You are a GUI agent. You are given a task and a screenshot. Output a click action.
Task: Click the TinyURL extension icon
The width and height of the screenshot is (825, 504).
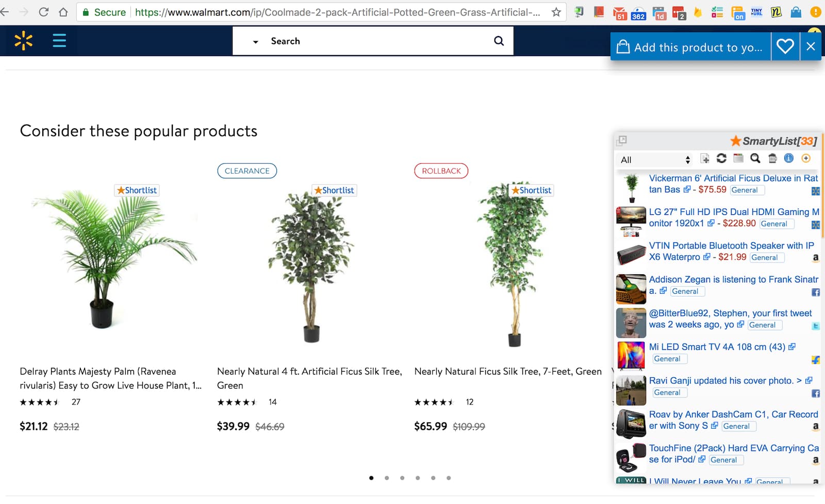[x=756, y=12]
